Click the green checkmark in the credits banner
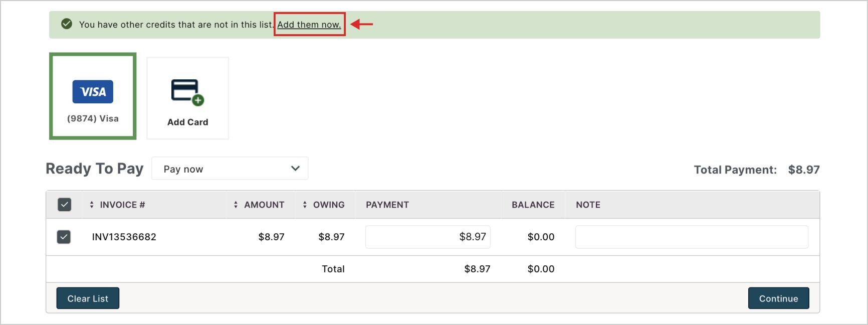Viewport: 868px width, 325px height. tap(67, 24)
